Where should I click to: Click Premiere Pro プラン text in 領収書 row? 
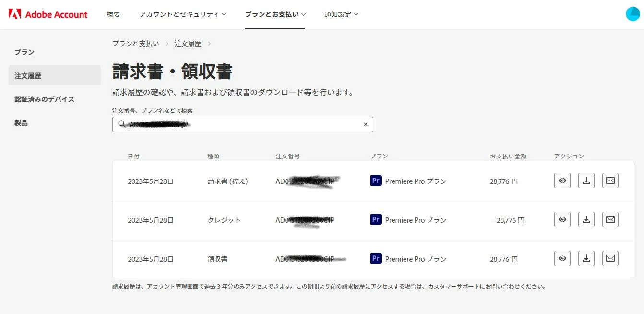[x=416, y=259]
